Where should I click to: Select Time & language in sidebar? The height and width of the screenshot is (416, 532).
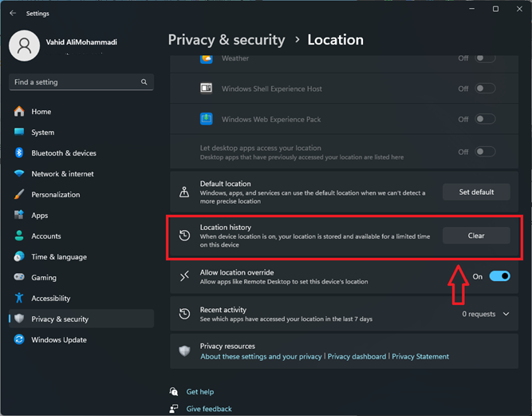tap(81, 256)
